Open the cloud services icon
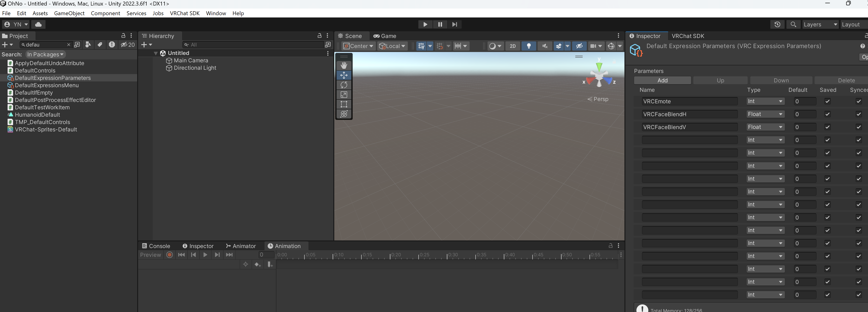The height and width of the screenshot is (312, 868). (x=38, y=24)
